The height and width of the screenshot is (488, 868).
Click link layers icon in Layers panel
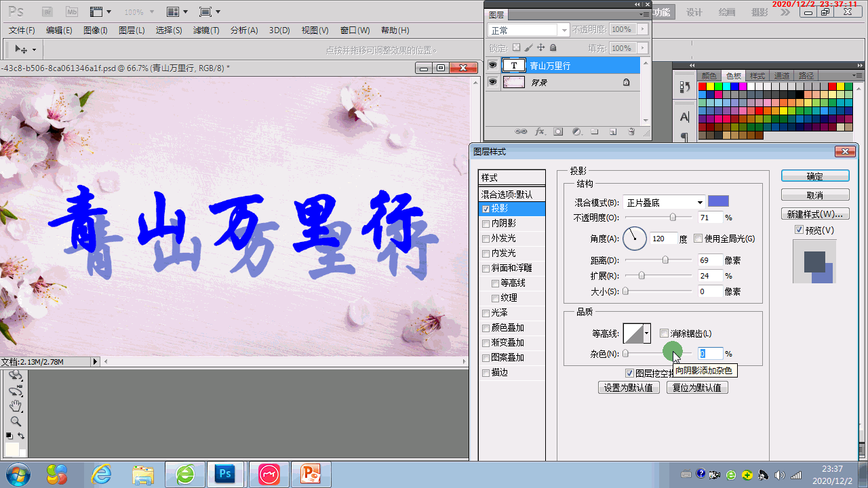[521, 131]
